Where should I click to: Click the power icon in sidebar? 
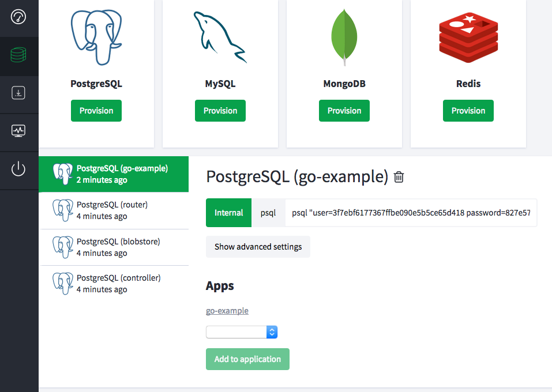click(18, 168)
